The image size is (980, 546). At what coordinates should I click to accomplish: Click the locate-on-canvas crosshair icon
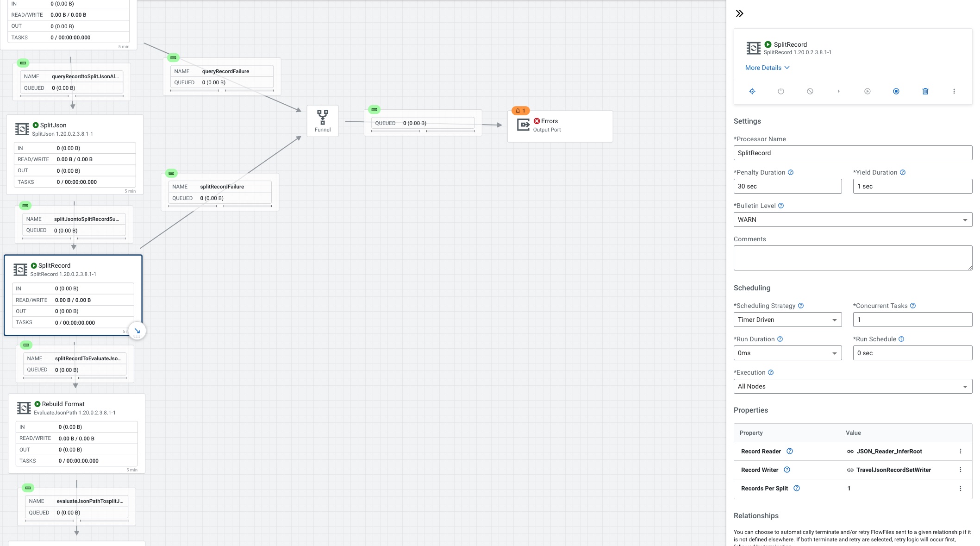pos(752,91)
